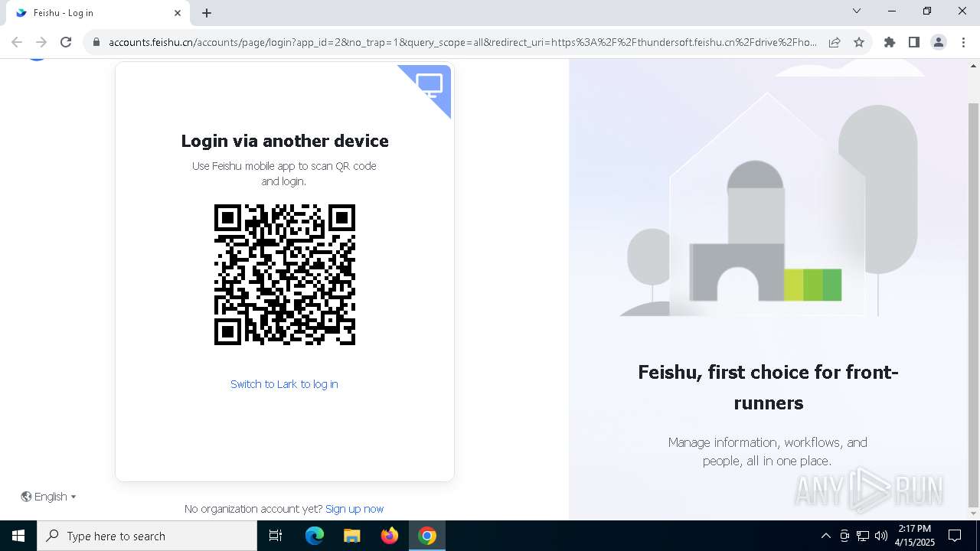Launch Firefox from taskbar
The width and height of the screenshot is (980, 551).
pyautogui.click(x=390, y=536)
